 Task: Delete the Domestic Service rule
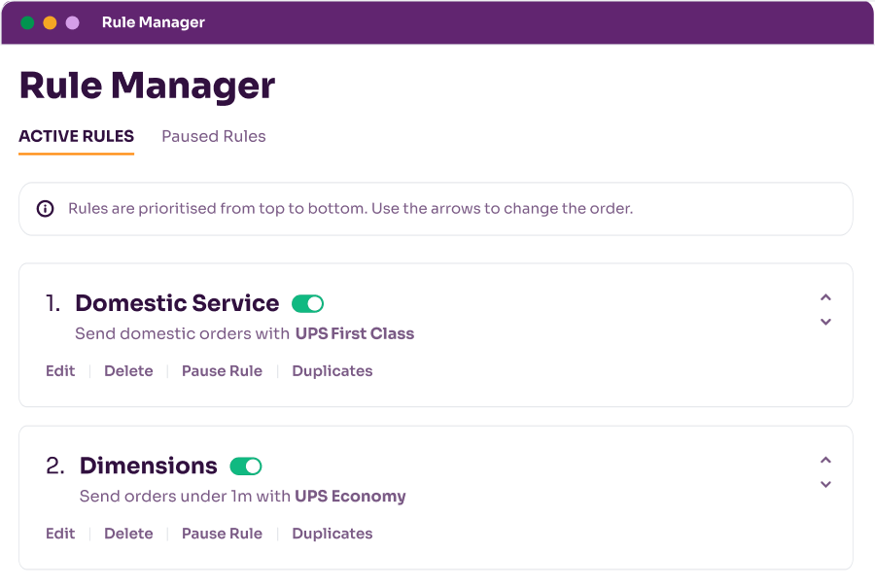pos(128,371)
